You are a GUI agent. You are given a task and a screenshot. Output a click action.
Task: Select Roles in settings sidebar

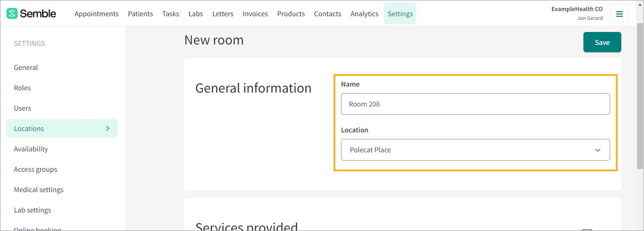(x=22, y=88)
